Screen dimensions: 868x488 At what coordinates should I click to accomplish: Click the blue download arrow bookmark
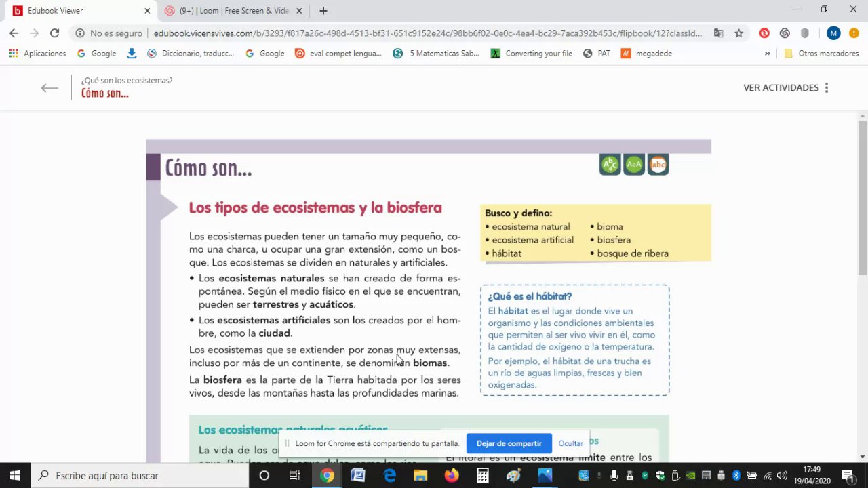coord(132,53)
